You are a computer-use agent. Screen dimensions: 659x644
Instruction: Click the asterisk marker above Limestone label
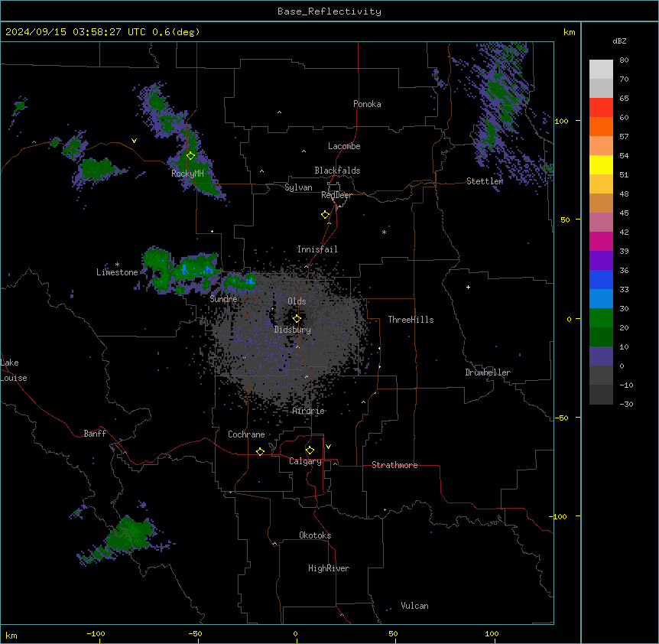click(x=117, y=265)
